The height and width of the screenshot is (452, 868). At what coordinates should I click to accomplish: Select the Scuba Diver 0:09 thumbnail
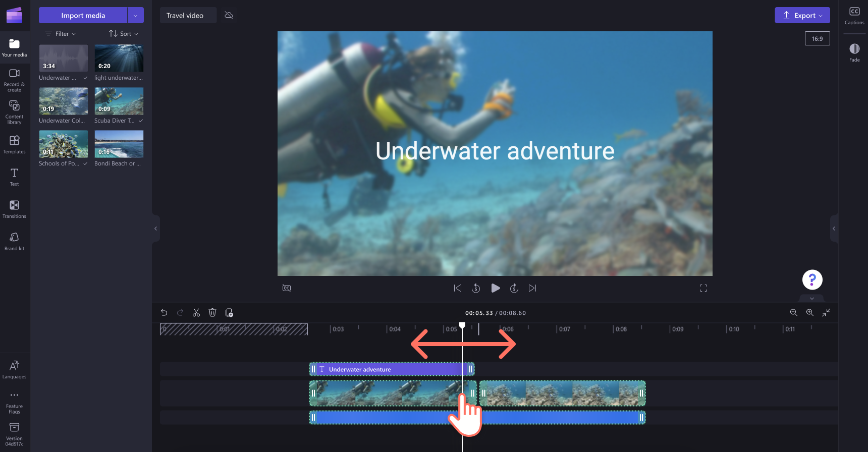119,101
